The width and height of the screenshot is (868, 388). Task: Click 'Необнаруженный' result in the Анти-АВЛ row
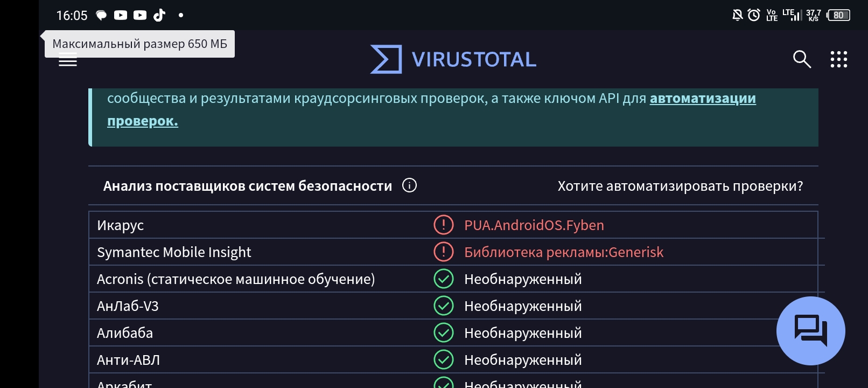tap(523, 360)
